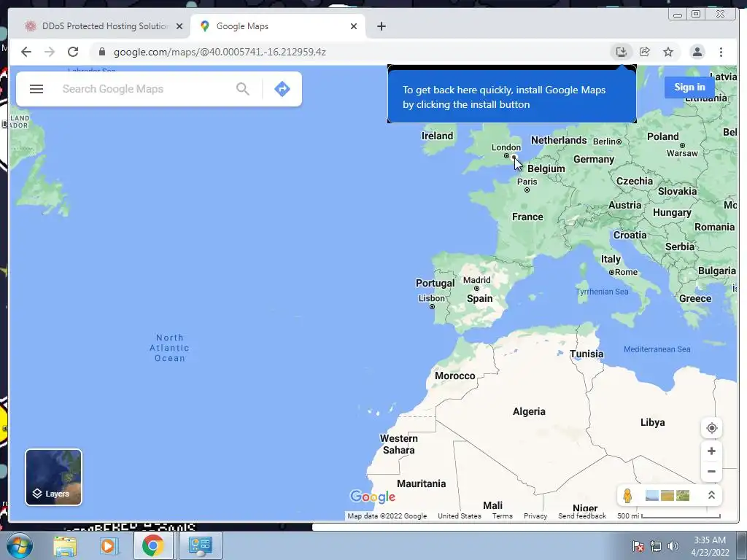This screenshot has width=747, height=560.
Task: Click the Mediterranean Sea label
Action: (x=657, y=349)
